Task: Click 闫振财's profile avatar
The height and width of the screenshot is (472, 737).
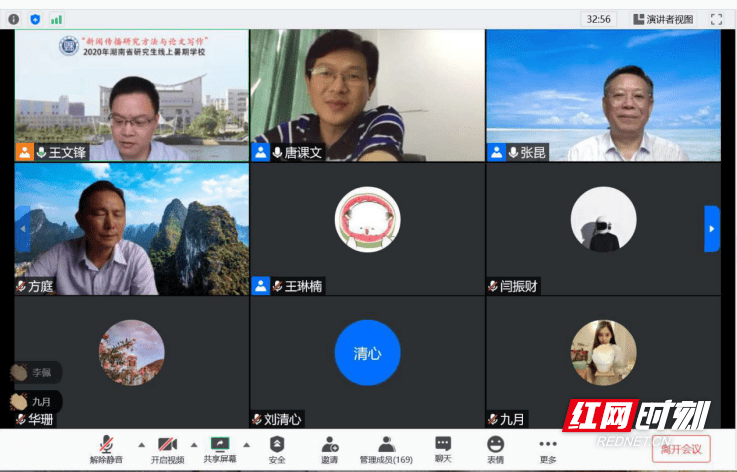Action: click(604, 220)
